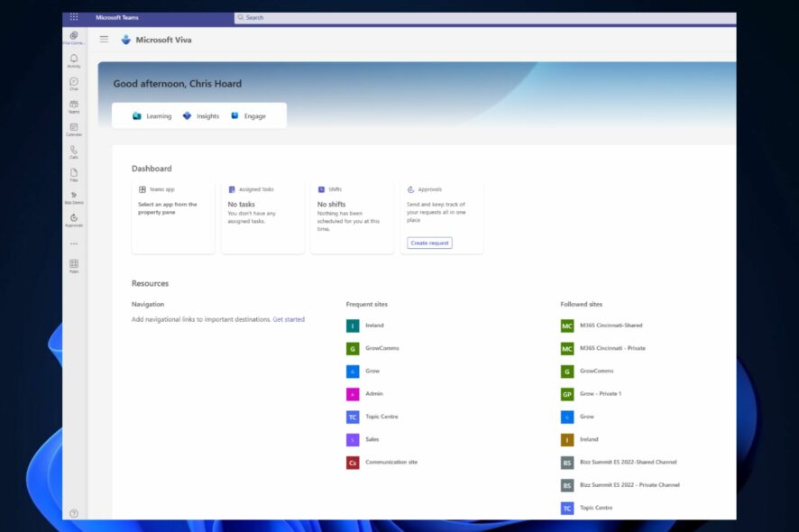Select the Teams app dashboard card
The height and width of the screenshot is (532, 799).
(173, 216)
